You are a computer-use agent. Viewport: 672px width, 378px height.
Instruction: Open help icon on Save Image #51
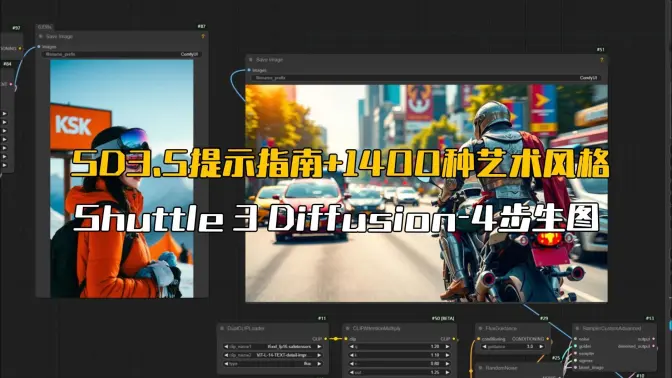pos(601,60)
